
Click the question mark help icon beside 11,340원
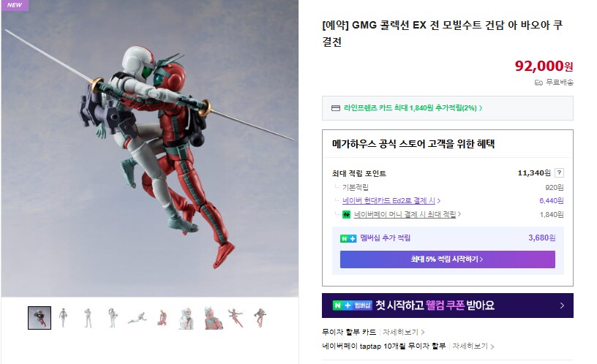coord(559,172)
